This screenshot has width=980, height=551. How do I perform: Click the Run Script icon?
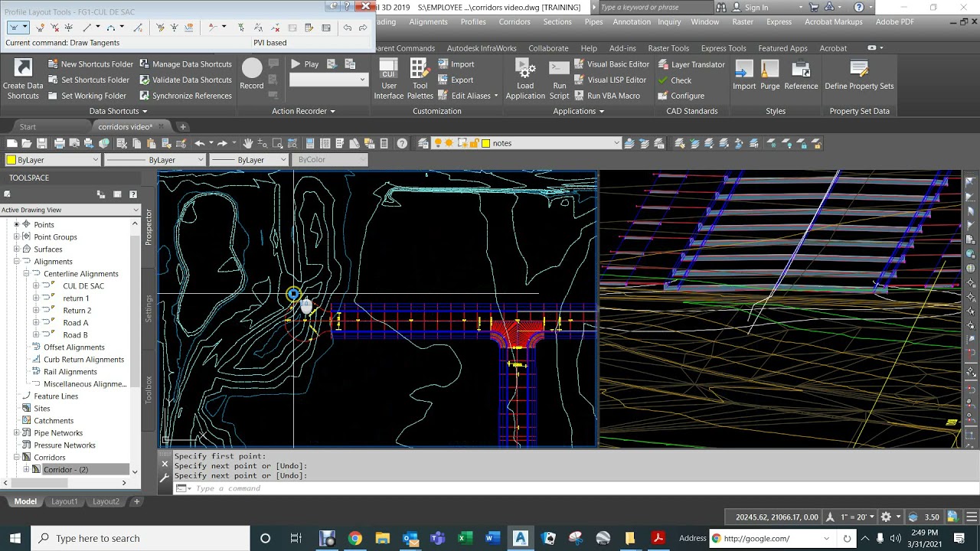(x=560, y=80)
